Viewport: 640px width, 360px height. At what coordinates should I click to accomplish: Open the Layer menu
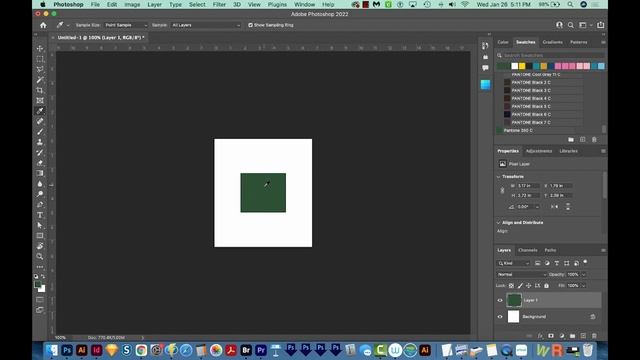(154, 4)
